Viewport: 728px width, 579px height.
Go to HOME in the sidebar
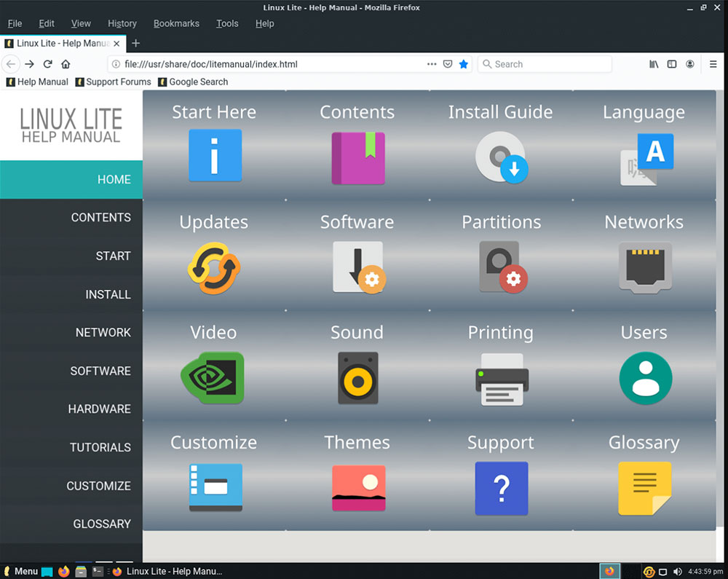pyautogui.click(x=71, y=179)
